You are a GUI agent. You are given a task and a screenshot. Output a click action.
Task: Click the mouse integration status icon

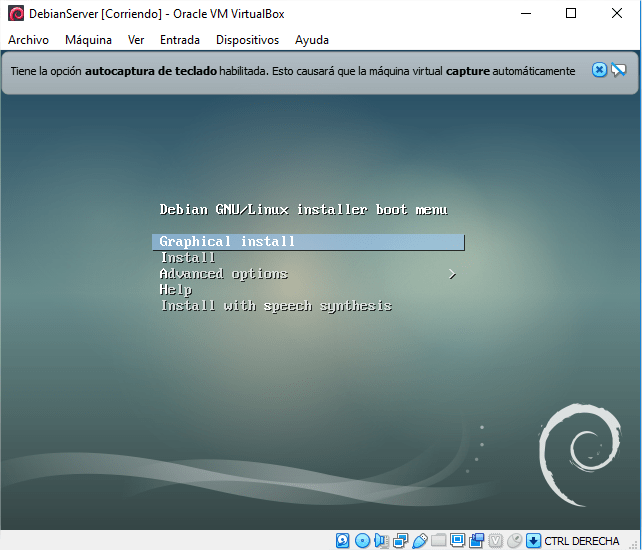click(514, 541)
